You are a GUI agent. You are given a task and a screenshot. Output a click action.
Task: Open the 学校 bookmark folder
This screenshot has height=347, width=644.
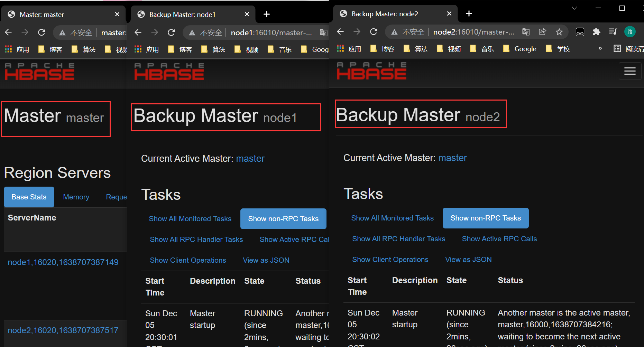pyautogui.click(x=558, y=49)
